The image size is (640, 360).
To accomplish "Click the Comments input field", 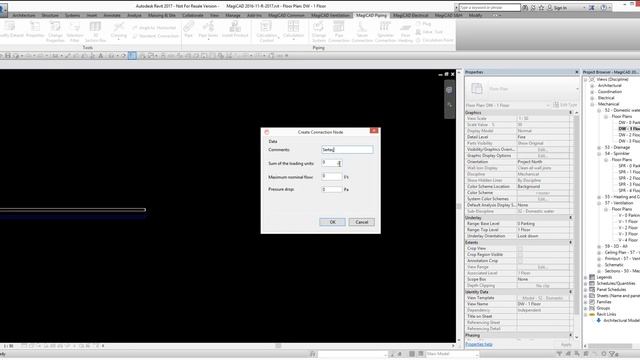I will click(347, 150).
